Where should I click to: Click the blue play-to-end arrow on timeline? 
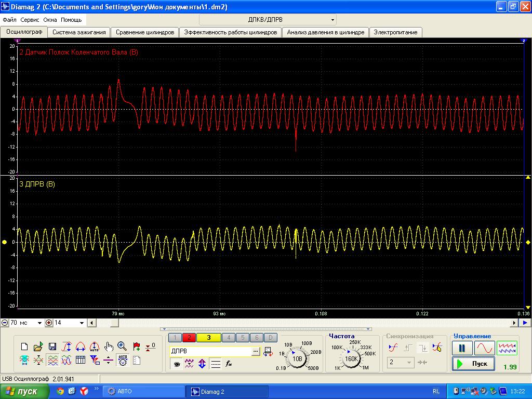tap(525, 323)
